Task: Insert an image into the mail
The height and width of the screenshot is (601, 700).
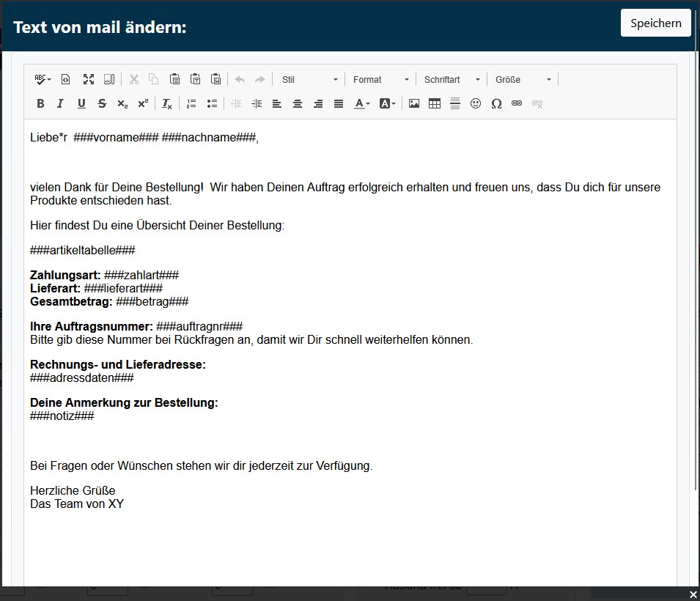Action: (x=414, y=104)
